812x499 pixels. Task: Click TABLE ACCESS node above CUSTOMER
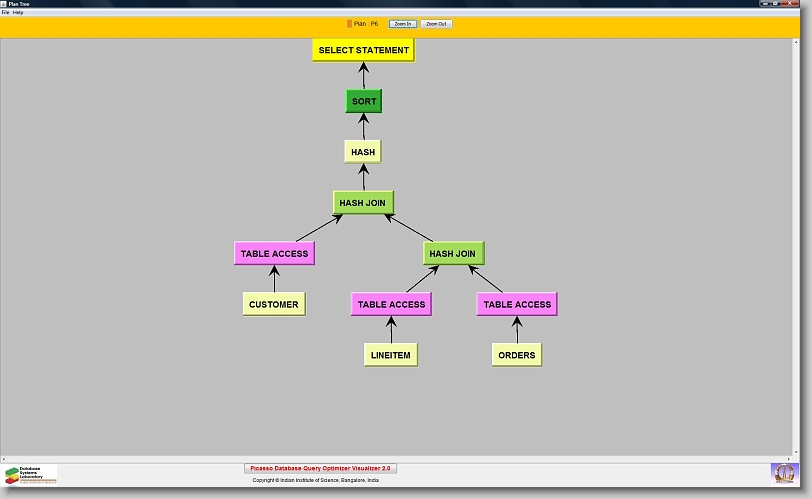coord(274,254)
